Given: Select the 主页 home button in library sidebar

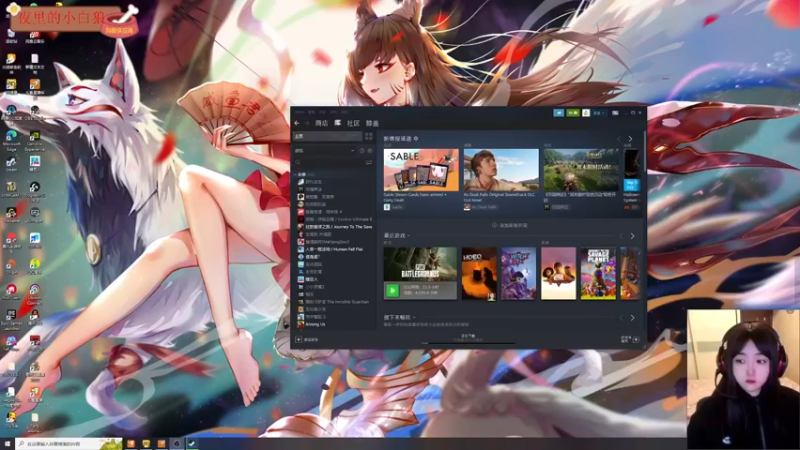Looking at the screenshot, I should point(327,136).
